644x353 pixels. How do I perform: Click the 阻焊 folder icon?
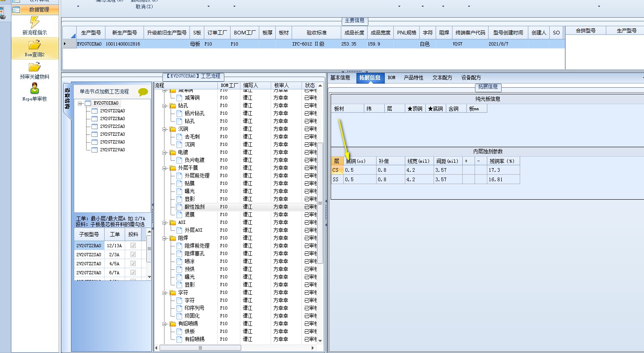point(173,238)
